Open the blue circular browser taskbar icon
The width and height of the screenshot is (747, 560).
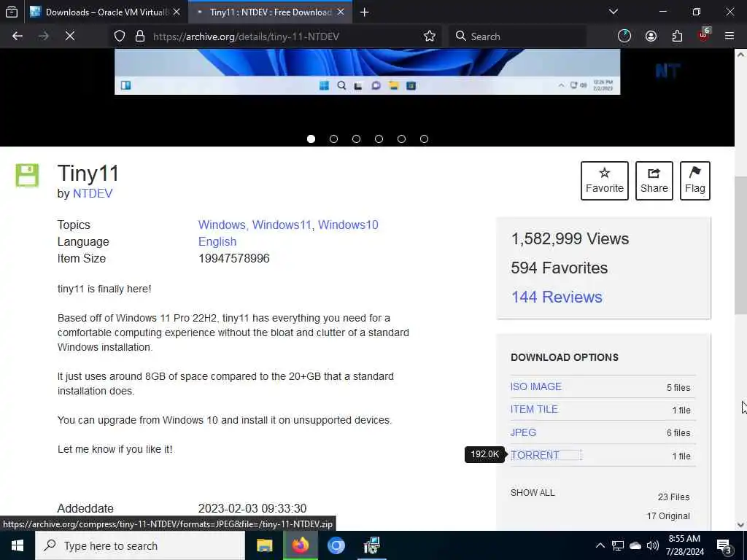(336, 545)
